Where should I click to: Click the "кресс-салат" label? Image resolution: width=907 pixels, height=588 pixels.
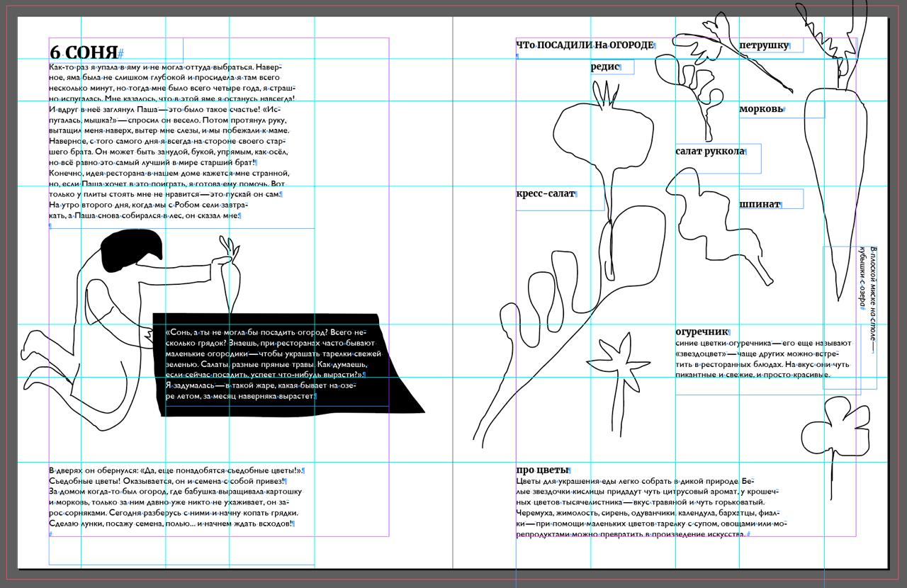click(x=545, y=194)
